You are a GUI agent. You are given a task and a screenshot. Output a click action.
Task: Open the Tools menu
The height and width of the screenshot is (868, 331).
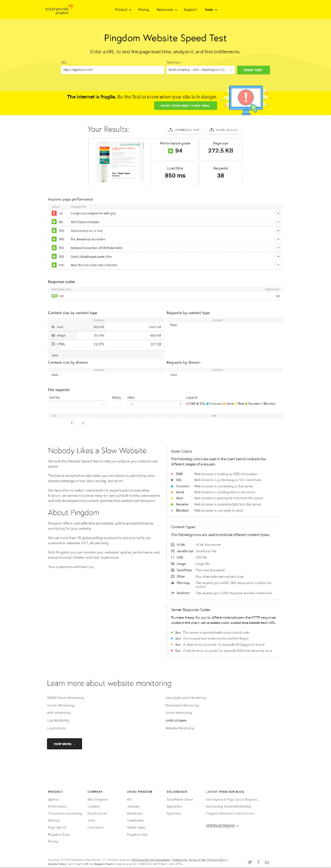tap(210, 10)
